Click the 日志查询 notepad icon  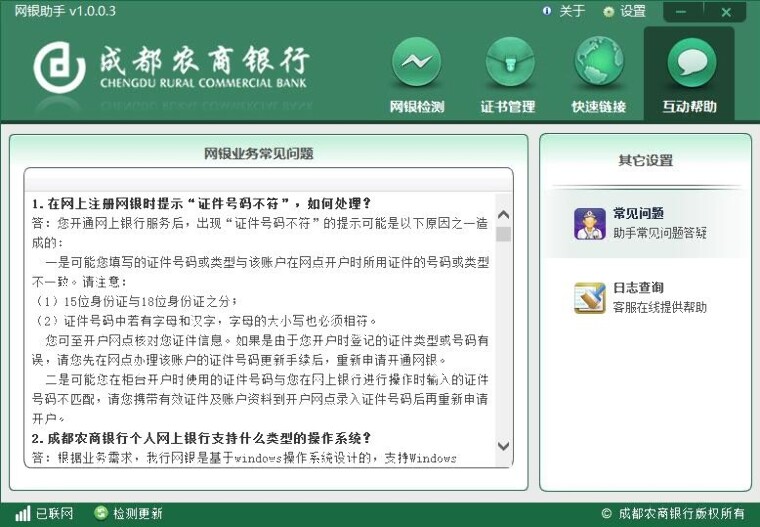590,298
